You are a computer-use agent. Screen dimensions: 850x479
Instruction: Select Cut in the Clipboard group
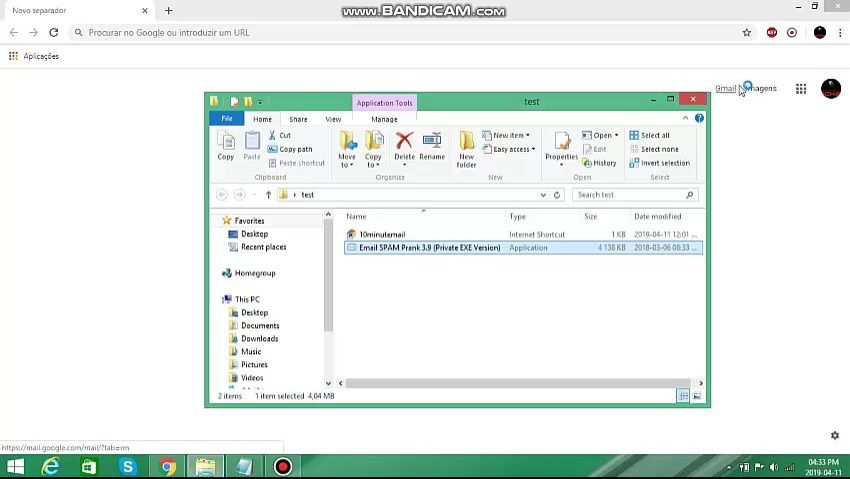[x=280, y=135]
